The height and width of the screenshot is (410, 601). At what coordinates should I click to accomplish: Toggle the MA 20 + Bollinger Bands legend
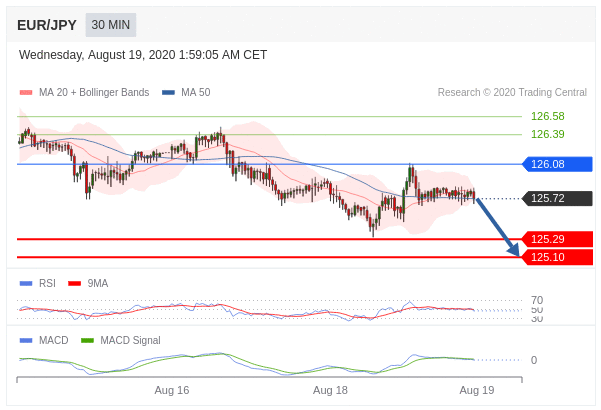point(84,92)
